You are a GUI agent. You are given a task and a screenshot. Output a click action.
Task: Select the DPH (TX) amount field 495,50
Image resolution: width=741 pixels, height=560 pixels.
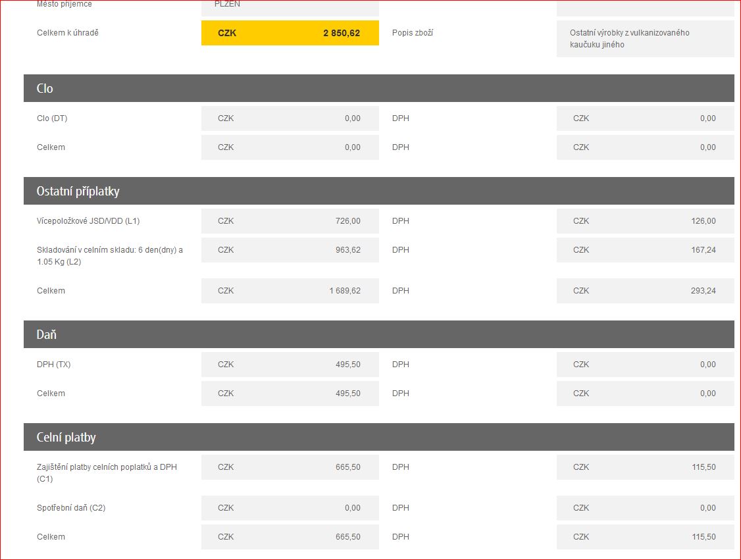pyautogui.click(x=290, y=365)
